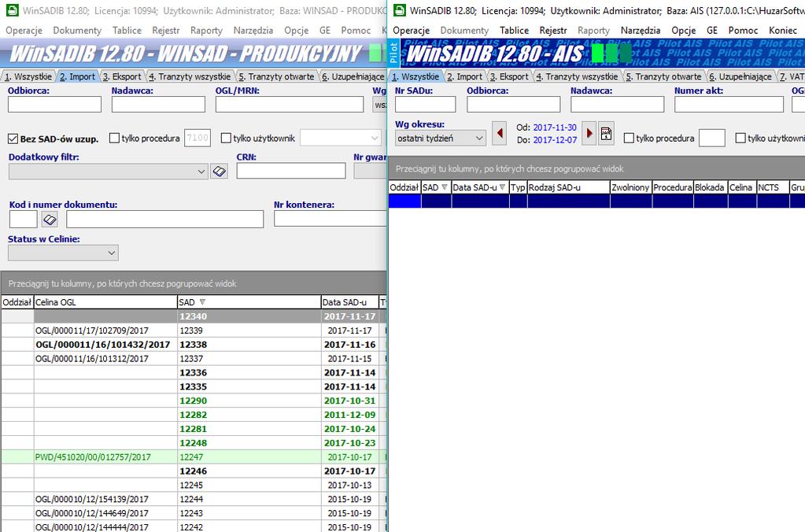Select row OGL/000011/16/101432/2017
This screenshot has height=532, width=805.
point(193,345)
